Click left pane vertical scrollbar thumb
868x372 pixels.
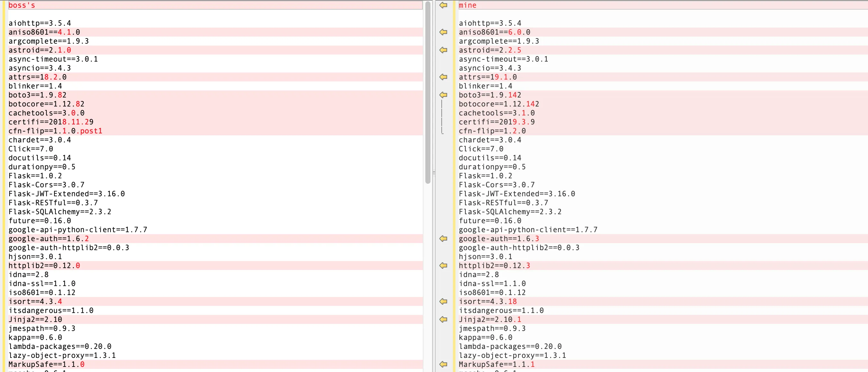(428, 93)
